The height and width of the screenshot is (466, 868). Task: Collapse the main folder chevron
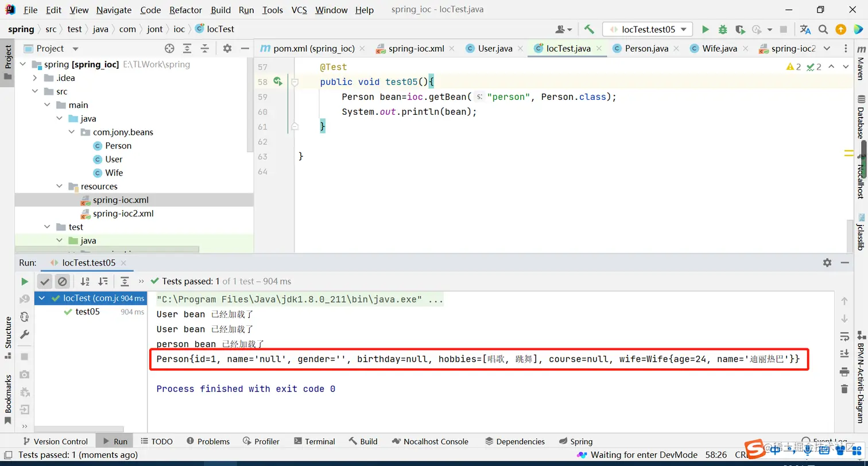(48, 105)
